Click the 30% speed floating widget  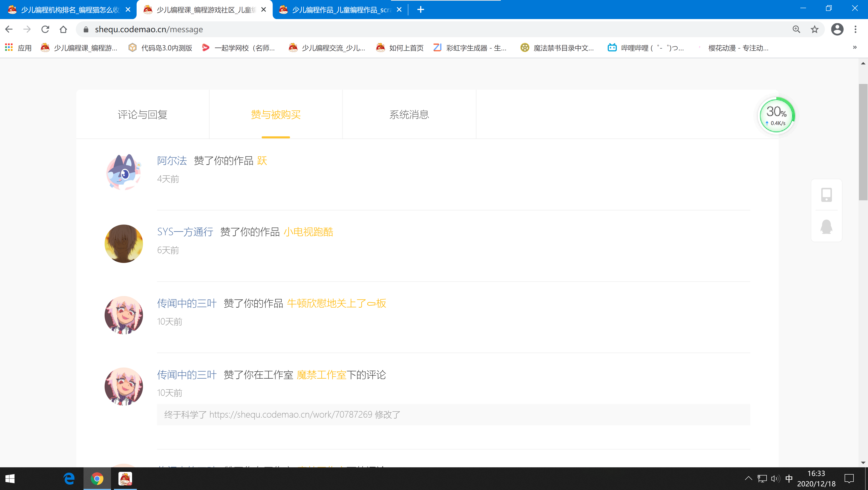click(776, 115)
